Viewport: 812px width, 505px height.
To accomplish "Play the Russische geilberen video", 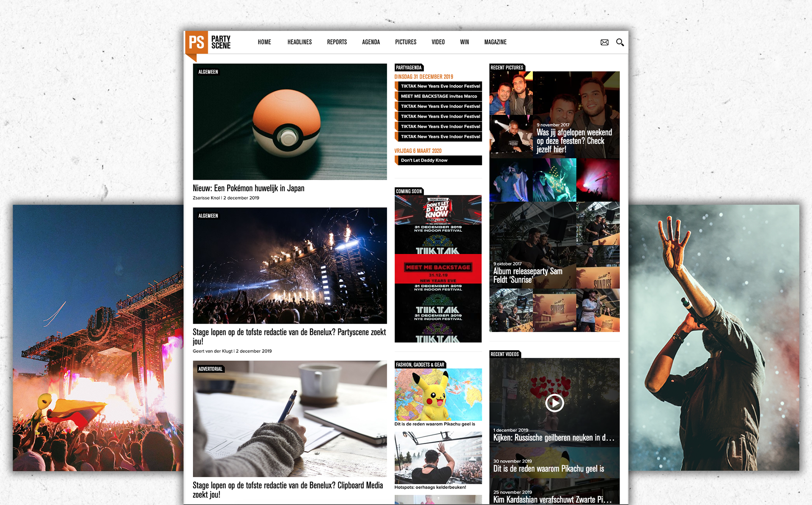I will click(554, 403).
